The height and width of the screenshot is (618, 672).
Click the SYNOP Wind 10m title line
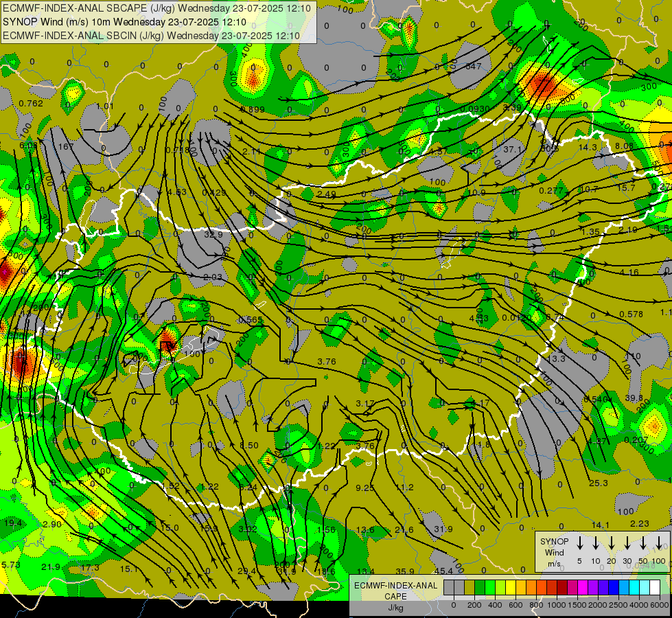click(x=124, y=22)
